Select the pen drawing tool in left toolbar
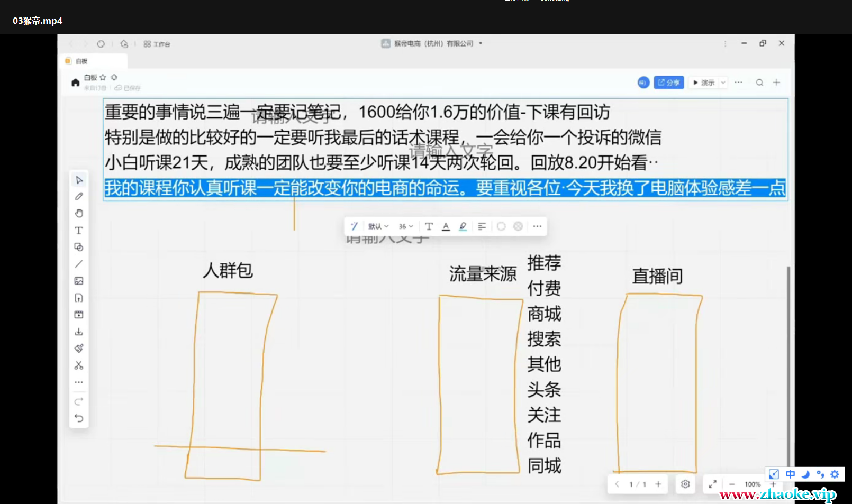This screenshot has height=504, width=852. click(79, 196)
